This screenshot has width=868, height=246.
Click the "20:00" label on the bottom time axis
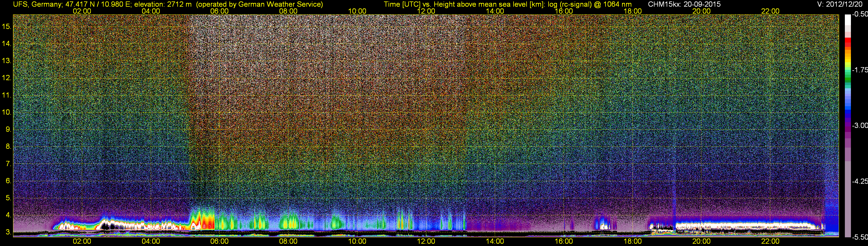click(702, 241)
